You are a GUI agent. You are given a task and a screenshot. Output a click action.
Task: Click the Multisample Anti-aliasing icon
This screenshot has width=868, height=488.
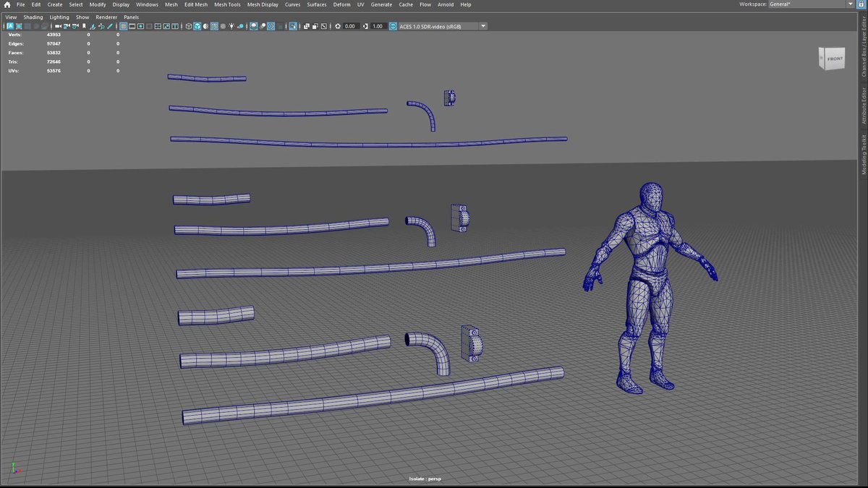[271, 26]
